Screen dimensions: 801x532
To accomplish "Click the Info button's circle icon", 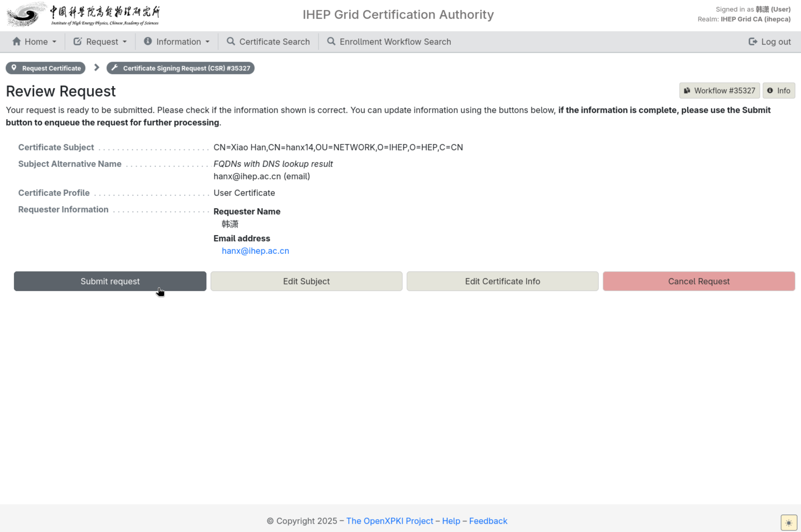I will point(770,91).
